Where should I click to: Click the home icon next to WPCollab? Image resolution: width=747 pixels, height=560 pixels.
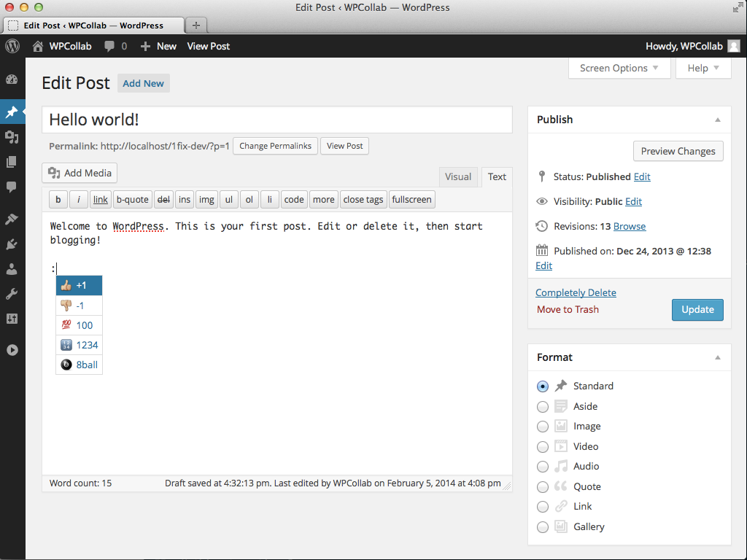pos(38,46)
